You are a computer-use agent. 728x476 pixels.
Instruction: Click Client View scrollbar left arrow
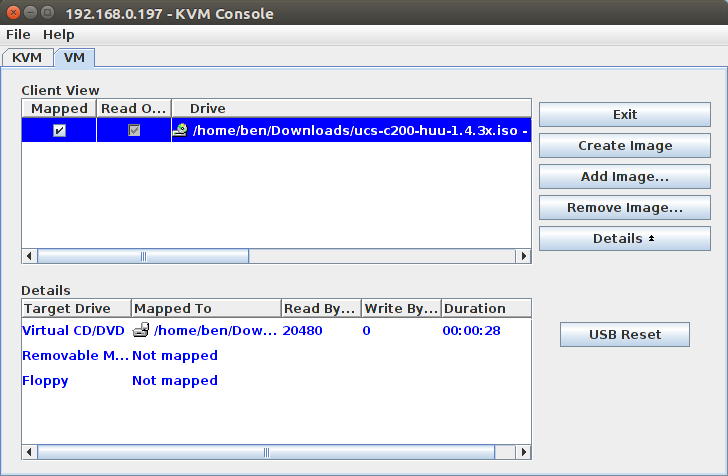[29, 256]
